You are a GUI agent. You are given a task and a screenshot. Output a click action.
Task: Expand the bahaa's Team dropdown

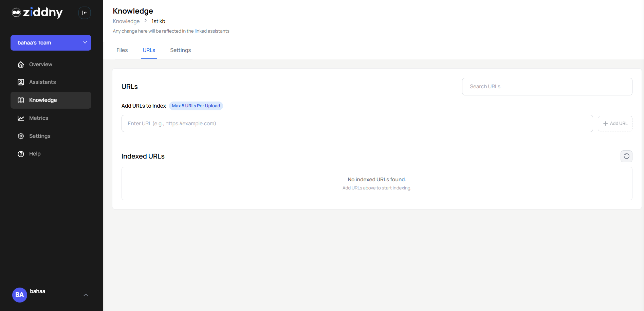pos(51,43)
